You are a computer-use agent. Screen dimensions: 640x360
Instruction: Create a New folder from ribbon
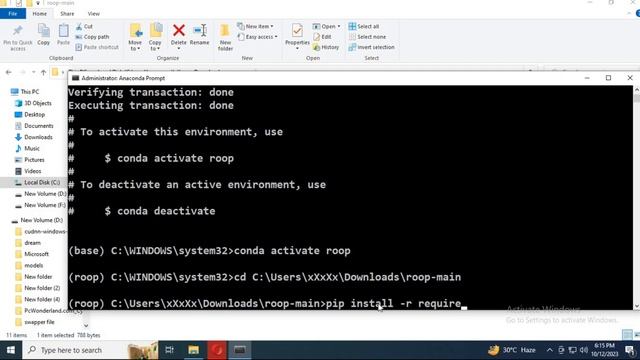pyautogui.click(x=225, y=37)
